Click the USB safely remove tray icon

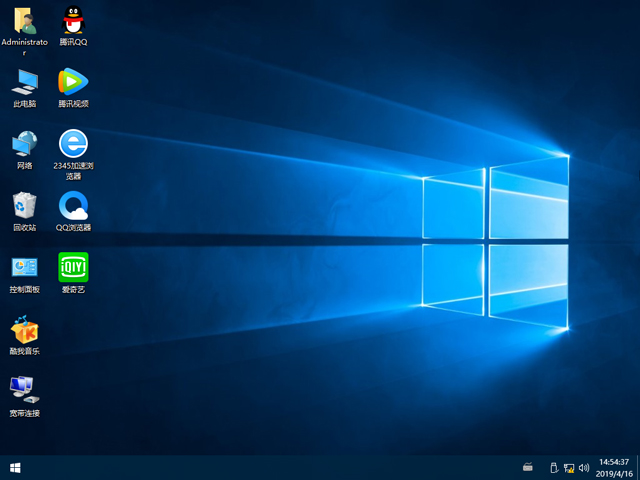[554, 467]
